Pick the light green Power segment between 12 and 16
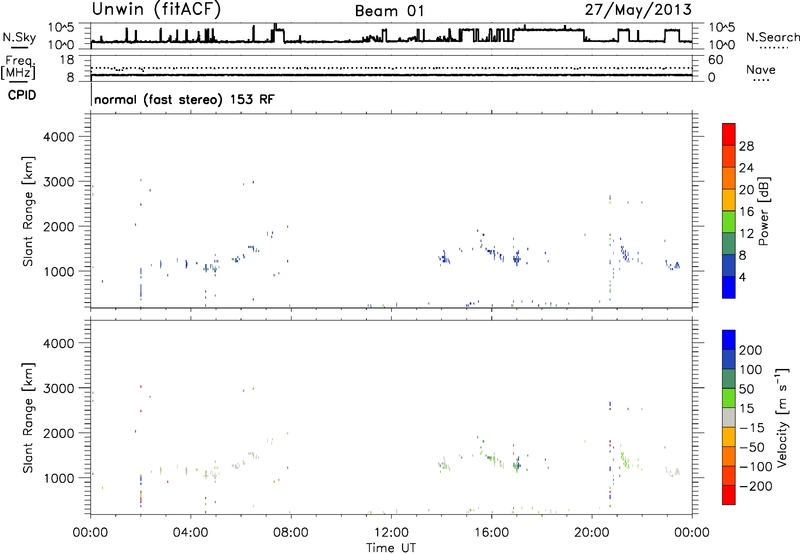800x554 pixels. 729,222
